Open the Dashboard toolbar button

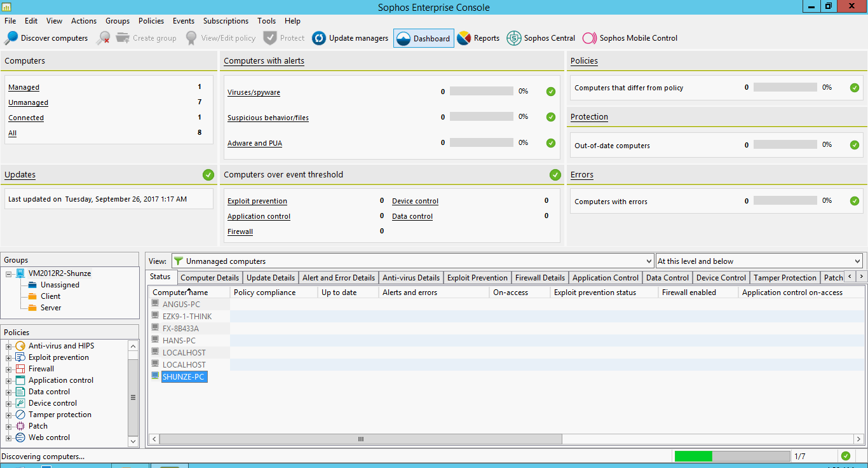[424, 39]
